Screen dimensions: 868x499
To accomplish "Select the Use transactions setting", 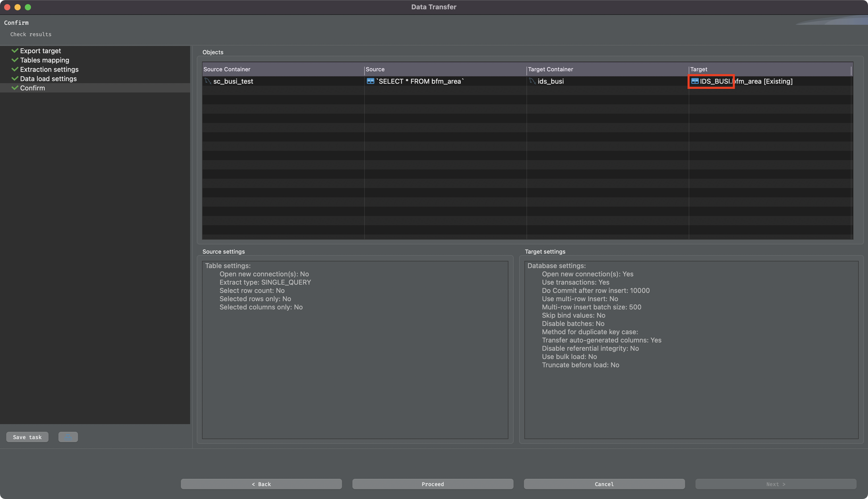I will coord(575,282).
